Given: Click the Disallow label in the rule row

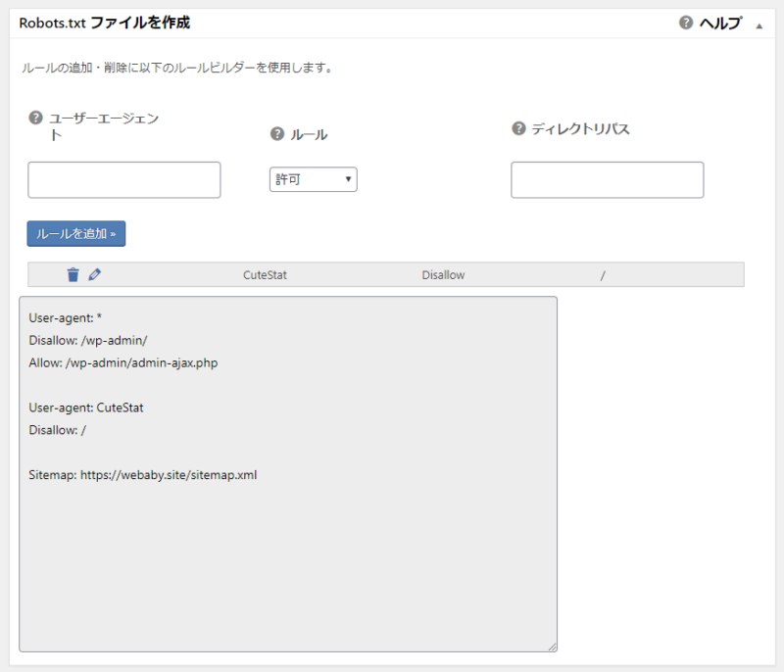Looking at the screenshot, I should pos(443,274).
